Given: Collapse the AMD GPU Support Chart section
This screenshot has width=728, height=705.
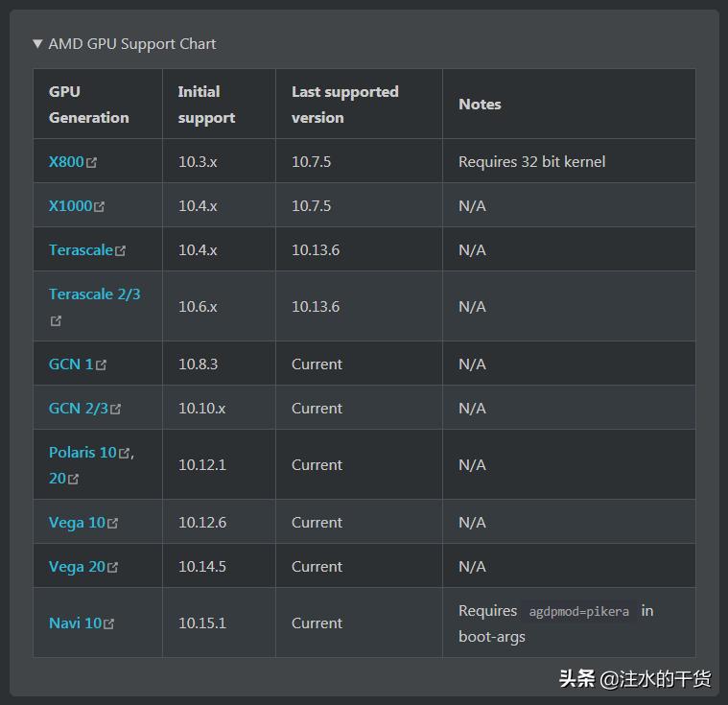Looking at the screenshot, I should (x=37, y=43).
